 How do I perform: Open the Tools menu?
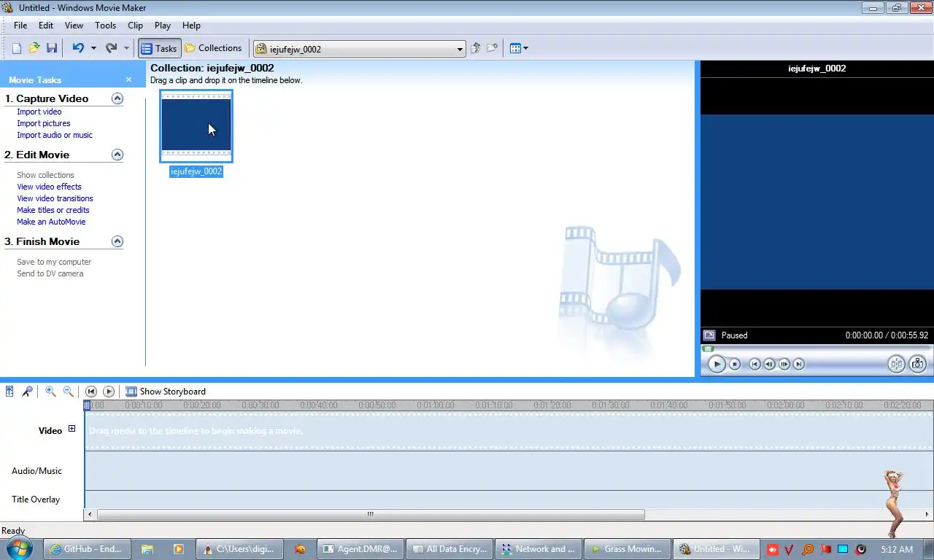coord(105,25)
